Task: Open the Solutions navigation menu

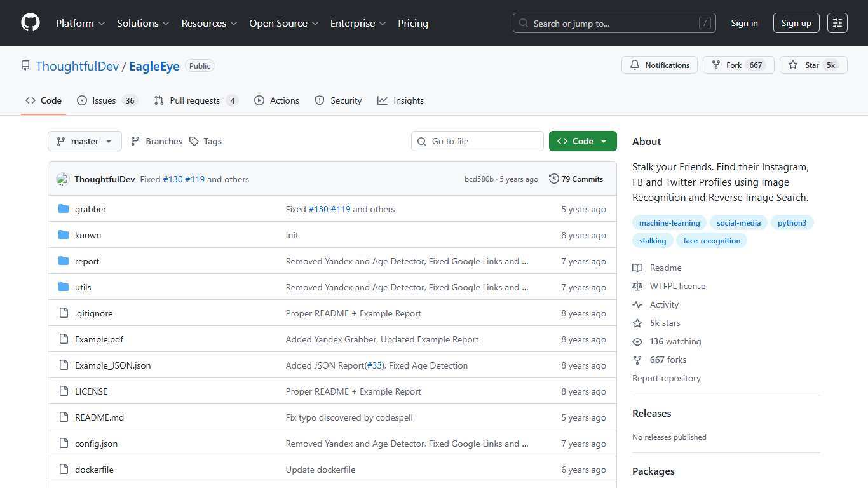Action: pos(143,23)
